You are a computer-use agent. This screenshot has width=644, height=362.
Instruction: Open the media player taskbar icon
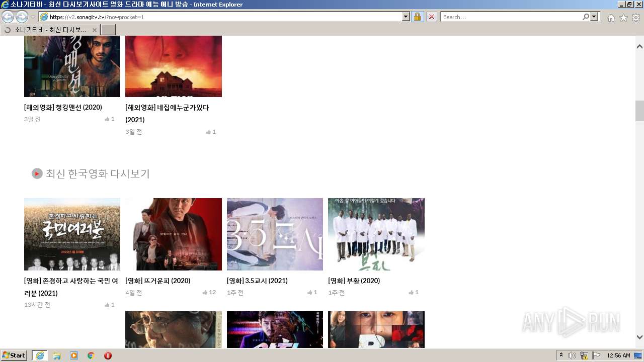point(74,355)
